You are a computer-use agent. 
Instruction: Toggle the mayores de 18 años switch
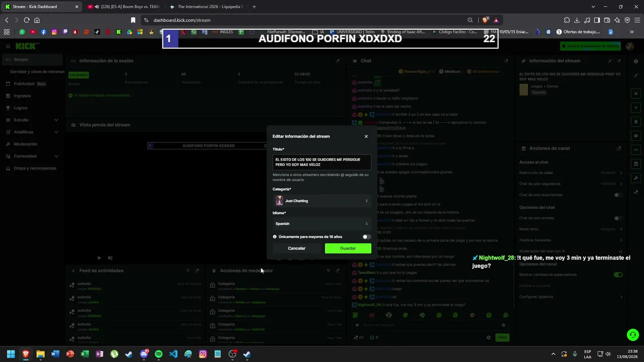[366, 237]
